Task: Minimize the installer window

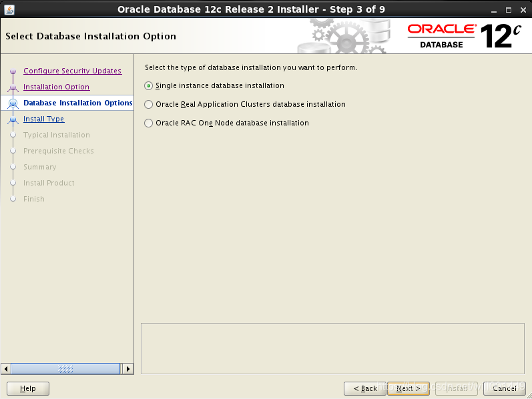Action: coord(494,10)
